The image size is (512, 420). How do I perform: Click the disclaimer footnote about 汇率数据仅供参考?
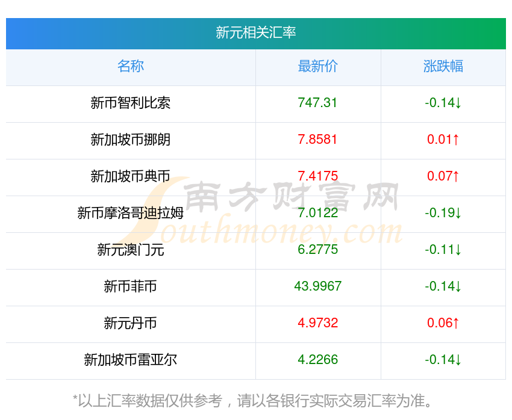(x=252, y=401)
